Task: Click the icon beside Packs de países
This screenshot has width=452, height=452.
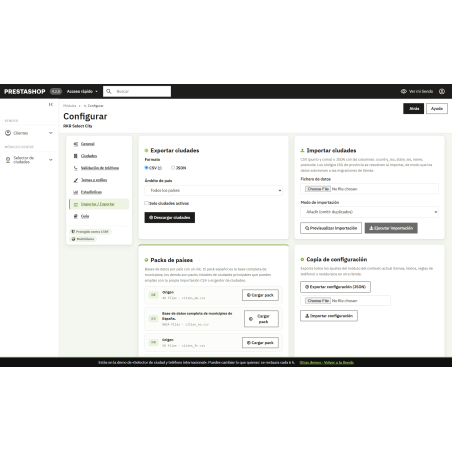Action: 146,260
